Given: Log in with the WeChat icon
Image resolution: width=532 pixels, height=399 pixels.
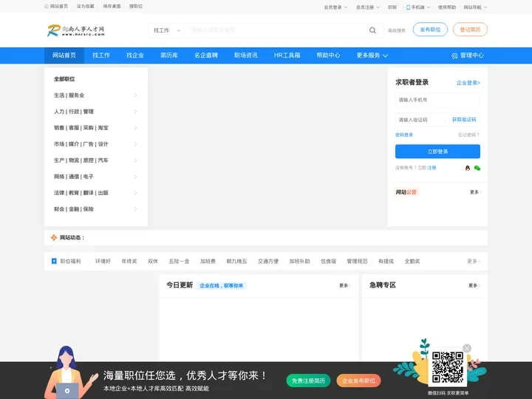Looking at the screenshot, I should click(x=477, y=168).
